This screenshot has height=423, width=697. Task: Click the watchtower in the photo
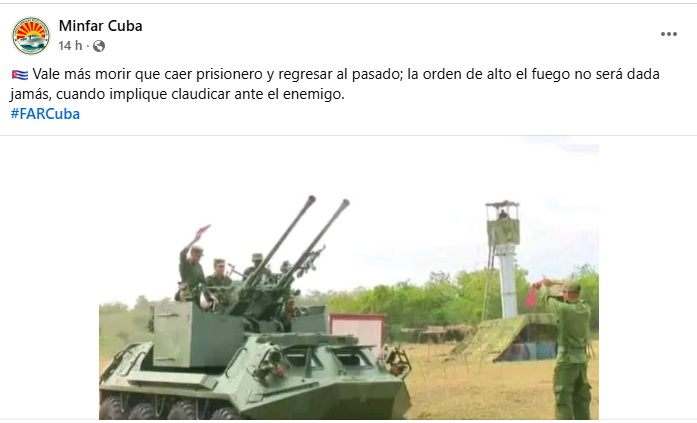pos(503,258)
